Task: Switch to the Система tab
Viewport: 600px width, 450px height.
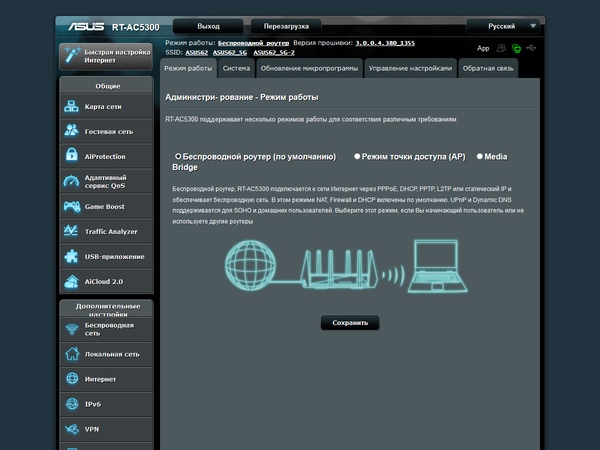Action: pyautogui.click(x=236, y=68)
